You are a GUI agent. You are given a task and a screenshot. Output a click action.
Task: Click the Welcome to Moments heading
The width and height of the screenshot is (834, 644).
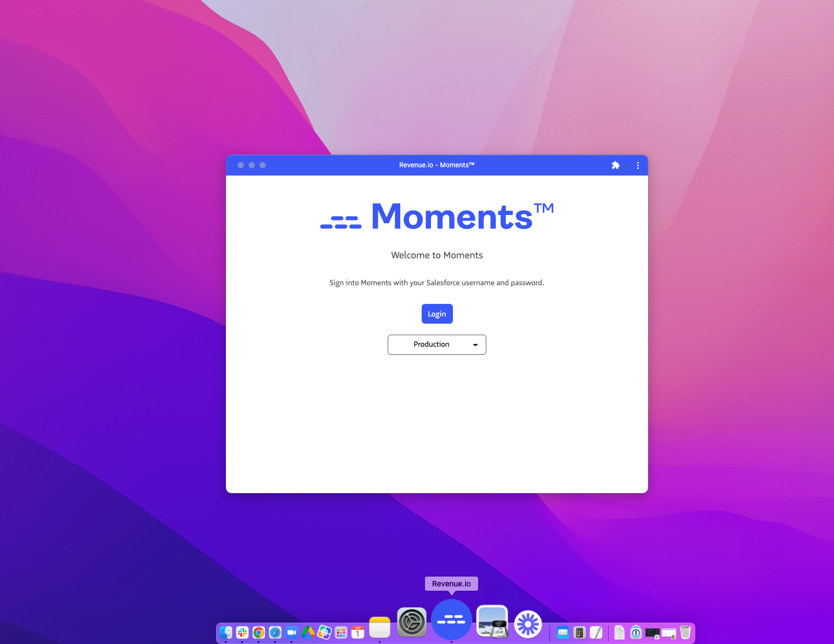437,255
